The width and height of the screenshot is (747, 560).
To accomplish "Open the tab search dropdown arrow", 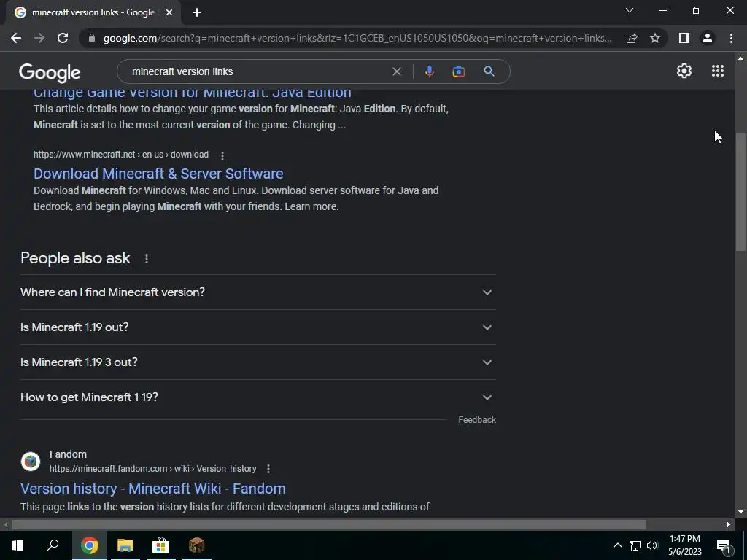I will pyautogui.click(x=630, y=10).
